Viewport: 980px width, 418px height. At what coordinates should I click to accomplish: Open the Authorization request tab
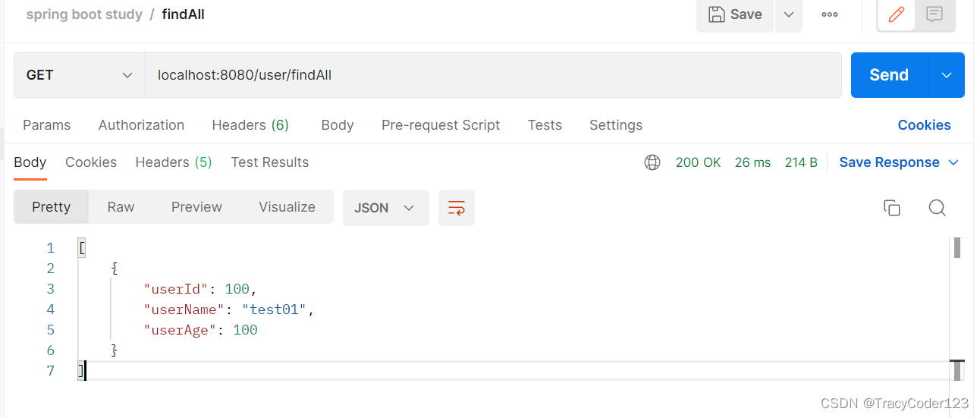point(141,125)
